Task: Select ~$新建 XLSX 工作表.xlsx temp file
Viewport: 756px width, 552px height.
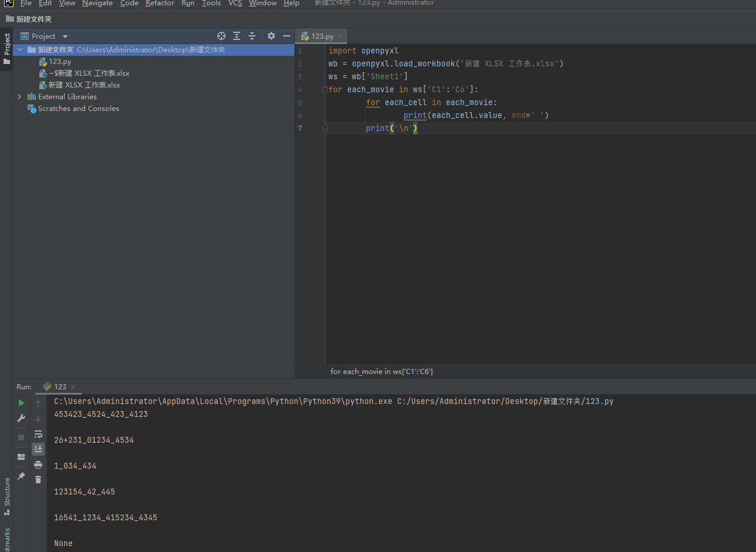Action: tap(84, 73)
